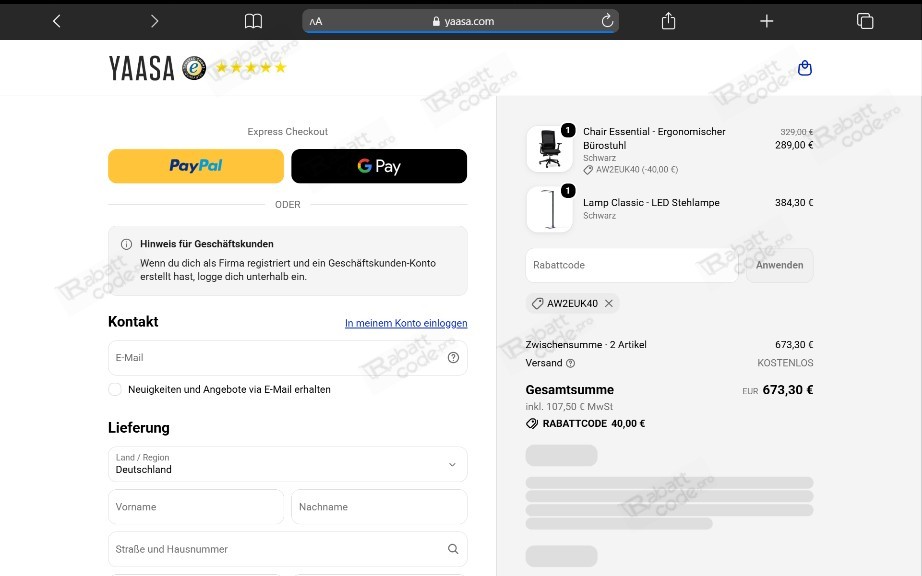Click into the Vorname field

(196, 507)
